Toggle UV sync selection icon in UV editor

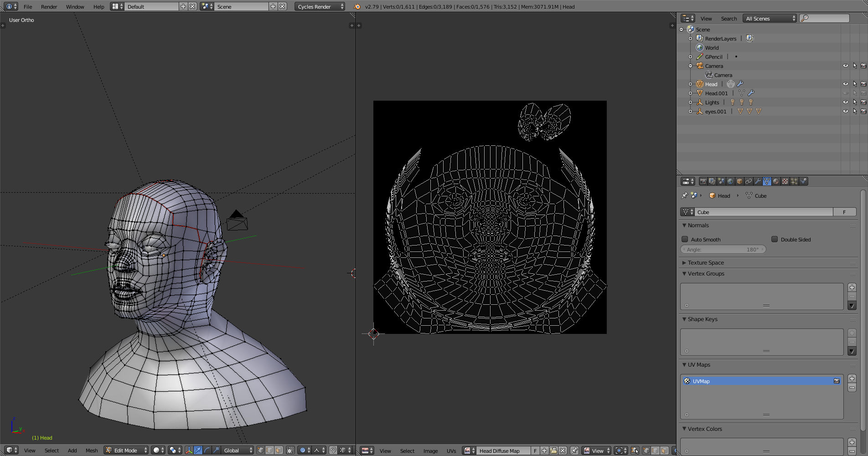[635, 451]
